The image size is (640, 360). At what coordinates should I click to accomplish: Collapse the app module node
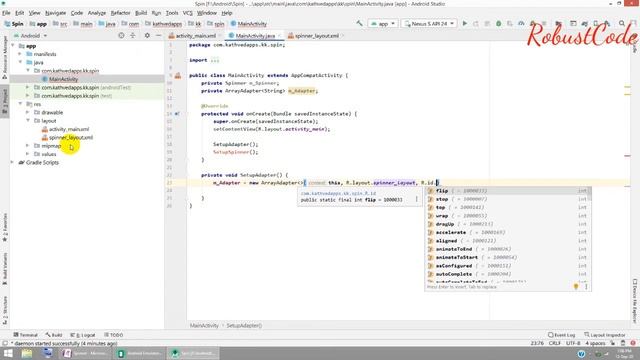13,46
